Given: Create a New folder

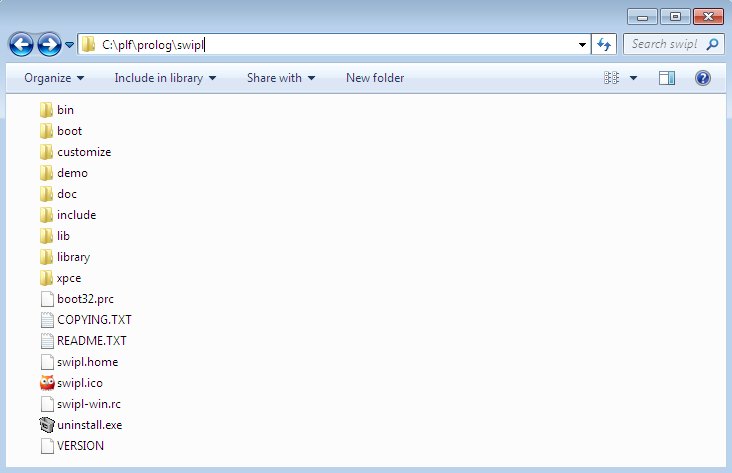Looking at the screenshot, I should [x=375, y=78].
